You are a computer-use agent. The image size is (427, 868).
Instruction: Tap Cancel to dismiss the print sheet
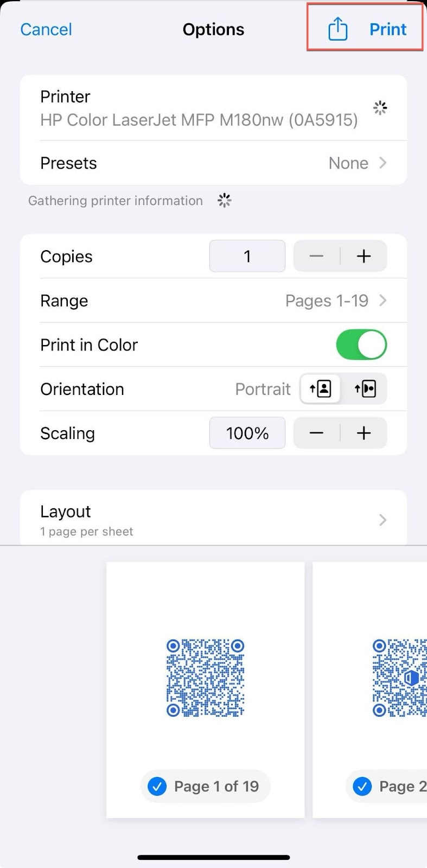[46, 29]
